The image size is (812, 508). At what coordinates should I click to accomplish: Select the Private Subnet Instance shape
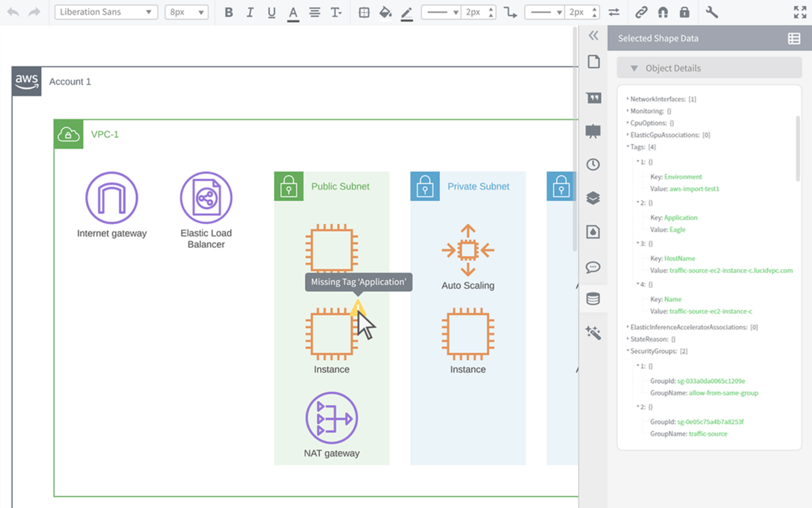point(468,335)
